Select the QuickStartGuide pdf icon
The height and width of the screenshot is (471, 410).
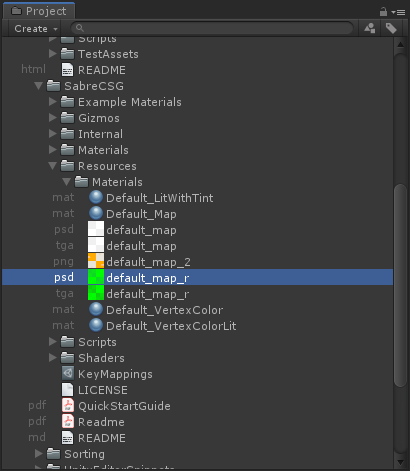coord(68,406)
